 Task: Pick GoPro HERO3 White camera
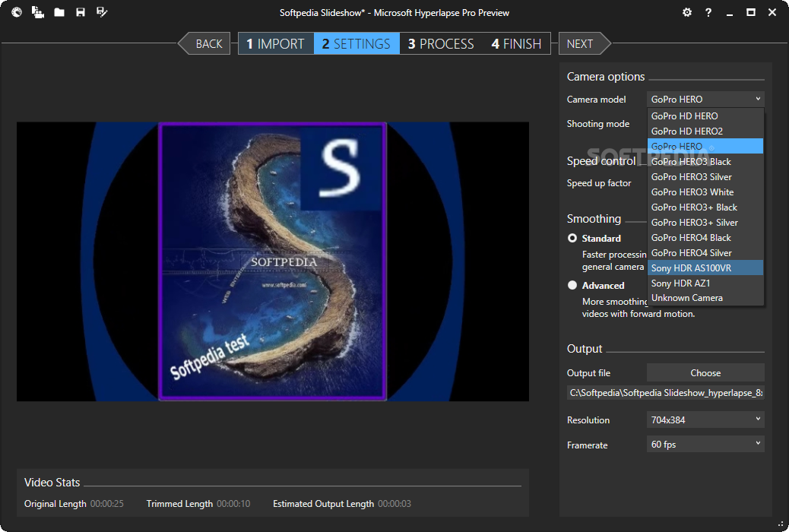pyautogui.click(x=705, y=192)
